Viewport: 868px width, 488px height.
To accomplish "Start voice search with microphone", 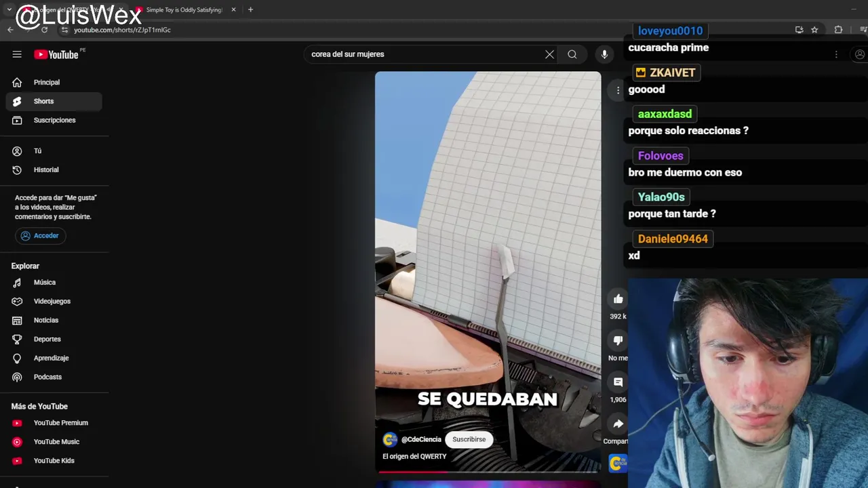I will tap(604, 54).
